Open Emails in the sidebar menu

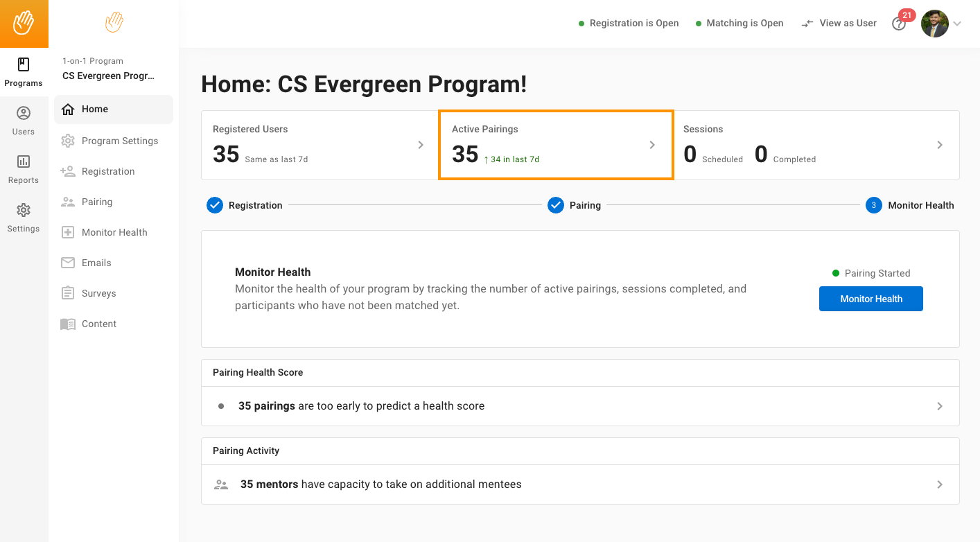[x=114, y=263]
